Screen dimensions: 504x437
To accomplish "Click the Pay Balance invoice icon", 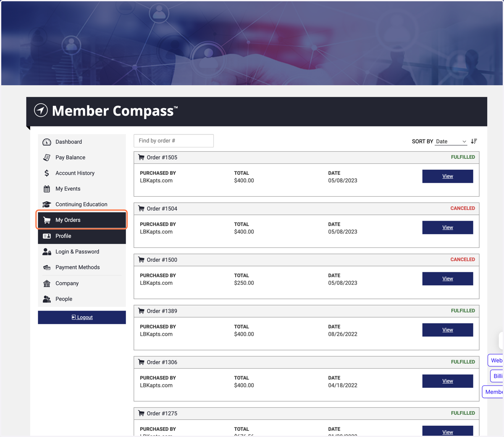I will (47, 158).
